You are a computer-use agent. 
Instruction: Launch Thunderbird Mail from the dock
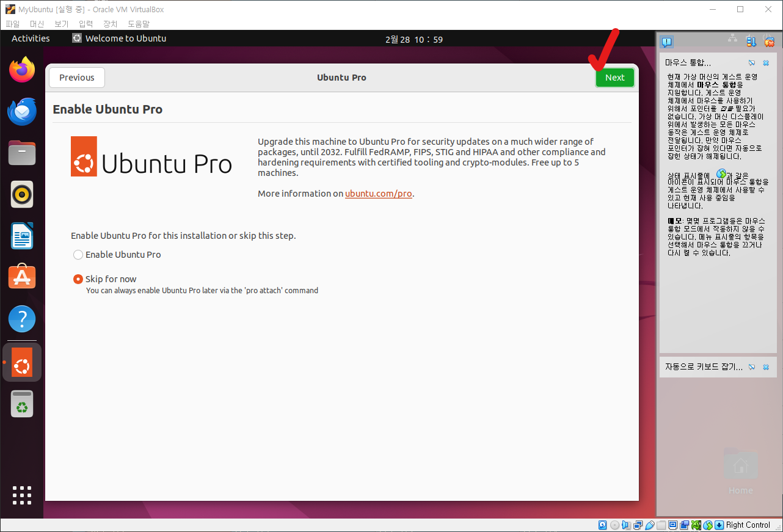[22, 111]
